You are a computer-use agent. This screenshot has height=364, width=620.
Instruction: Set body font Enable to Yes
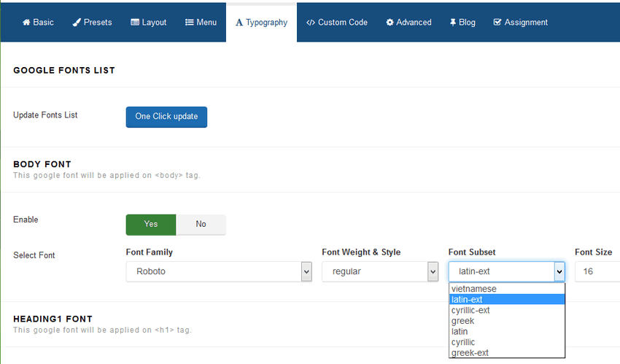click(x=151, y=225)
